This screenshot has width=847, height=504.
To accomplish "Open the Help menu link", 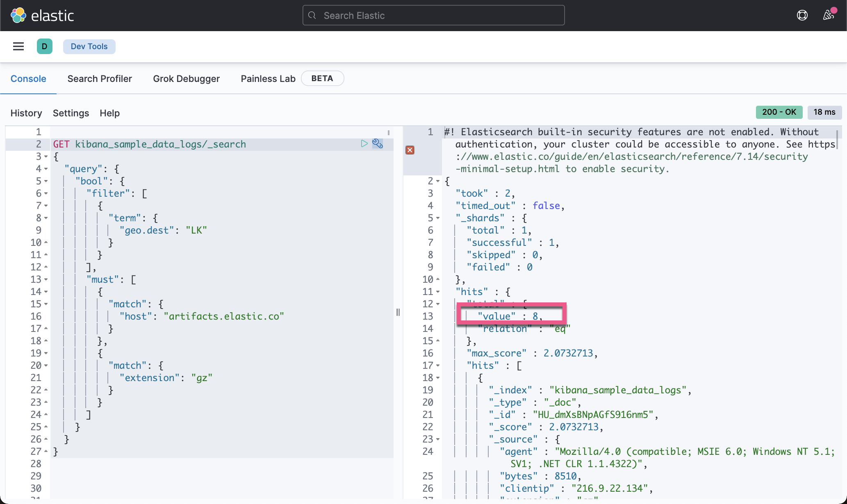I will [x=109, y=113].
